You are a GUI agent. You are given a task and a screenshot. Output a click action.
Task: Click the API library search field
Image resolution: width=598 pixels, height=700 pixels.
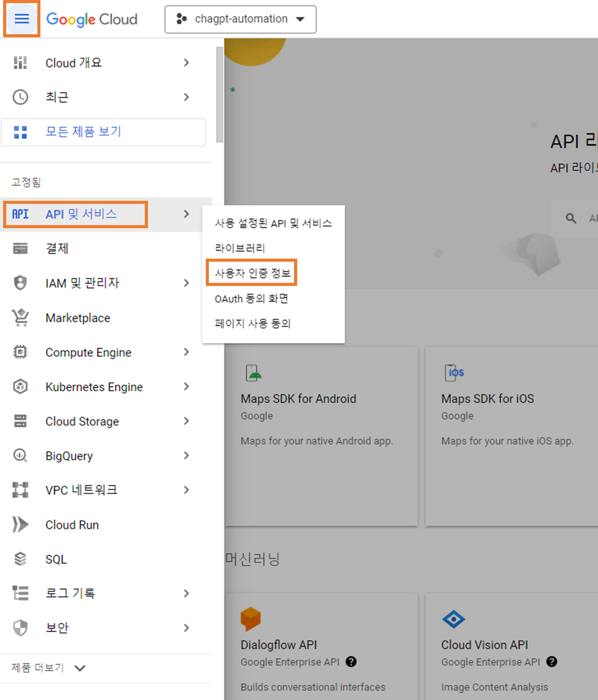(x=575, y=218)
